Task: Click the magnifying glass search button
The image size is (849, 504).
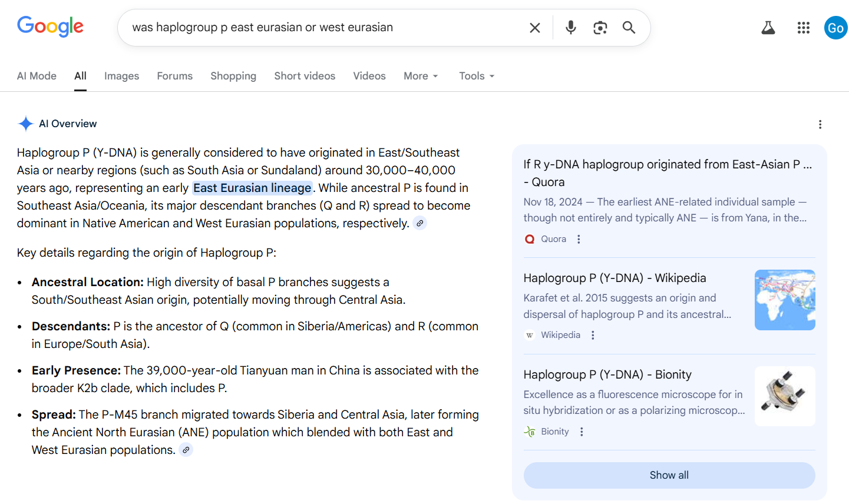Action: [629, 28]
